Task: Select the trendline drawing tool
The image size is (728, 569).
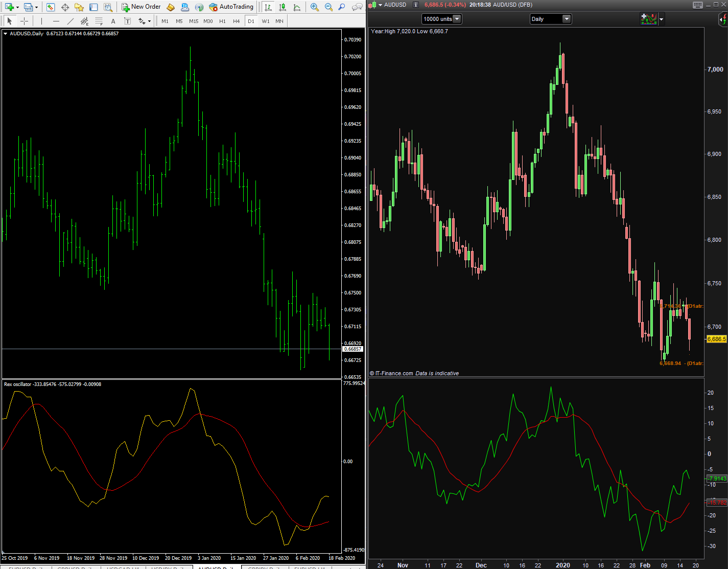Action: pos(71,21)
